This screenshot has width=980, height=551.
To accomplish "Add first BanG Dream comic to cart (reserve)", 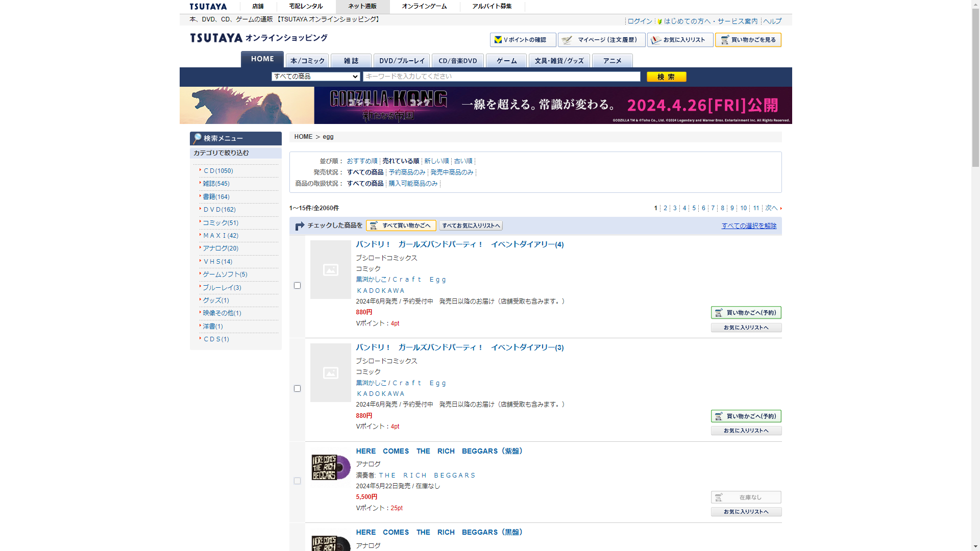I will 746,313.
